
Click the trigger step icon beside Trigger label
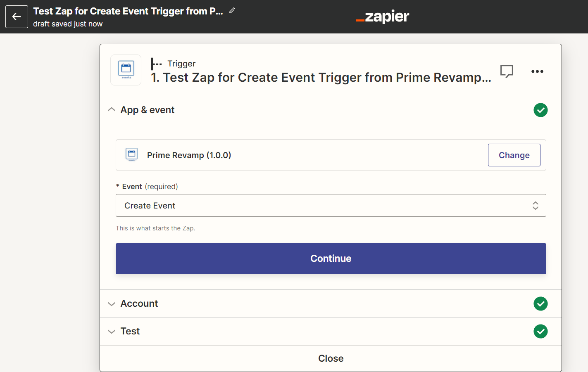tap(156, 64)
